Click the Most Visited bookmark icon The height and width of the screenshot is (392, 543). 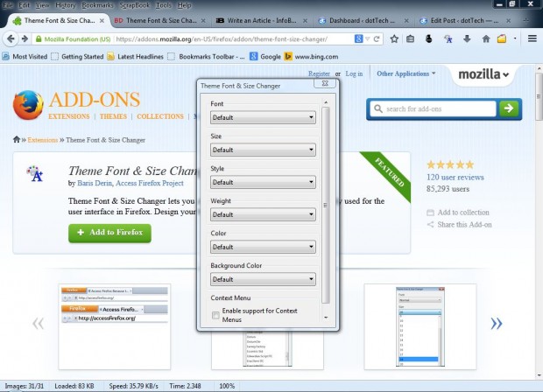point(5,56)
